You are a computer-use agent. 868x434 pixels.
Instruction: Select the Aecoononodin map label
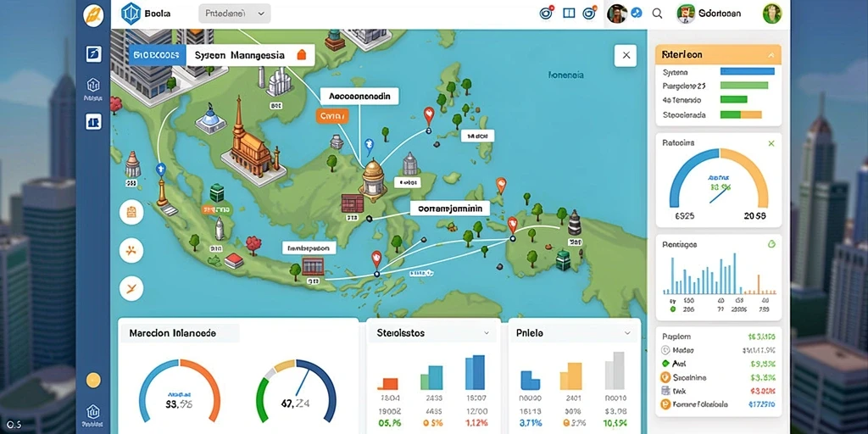point(359,97)
